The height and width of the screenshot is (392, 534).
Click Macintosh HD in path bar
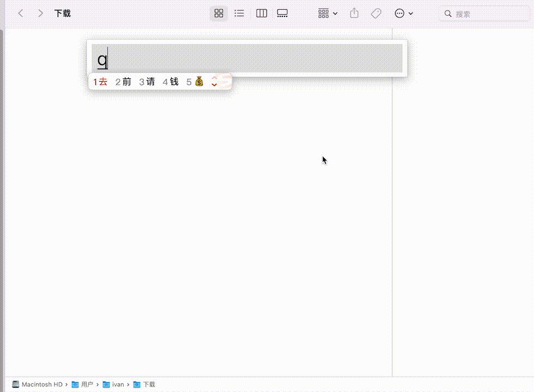(38, 384)
